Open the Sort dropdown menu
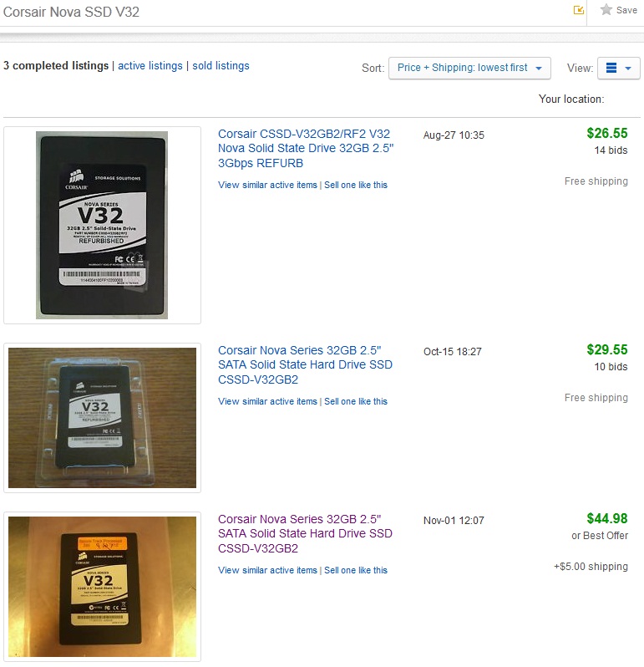This screenshot has height=667, width=644. pos(469,68)
